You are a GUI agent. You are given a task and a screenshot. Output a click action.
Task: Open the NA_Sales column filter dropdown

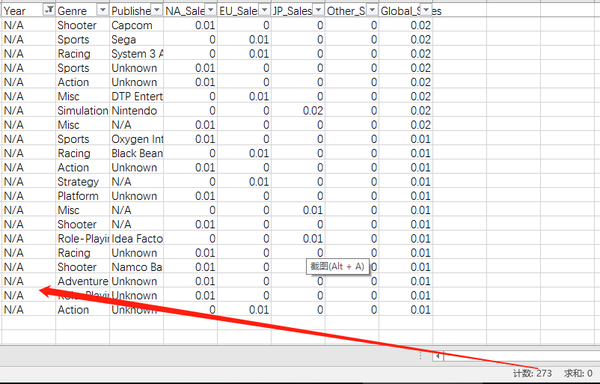coord(210,11)
